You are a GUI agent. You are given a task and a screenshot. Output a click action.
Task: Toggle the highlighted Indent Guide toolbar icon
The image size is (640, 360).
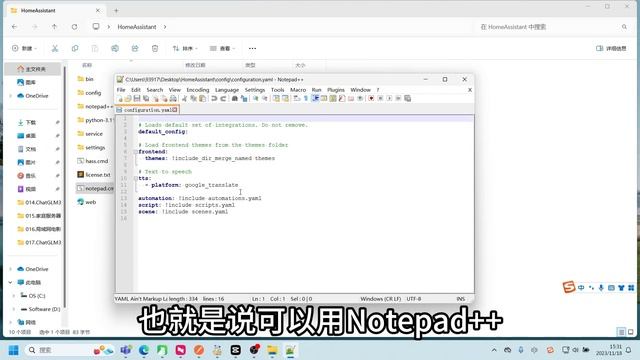click(315, 98)
